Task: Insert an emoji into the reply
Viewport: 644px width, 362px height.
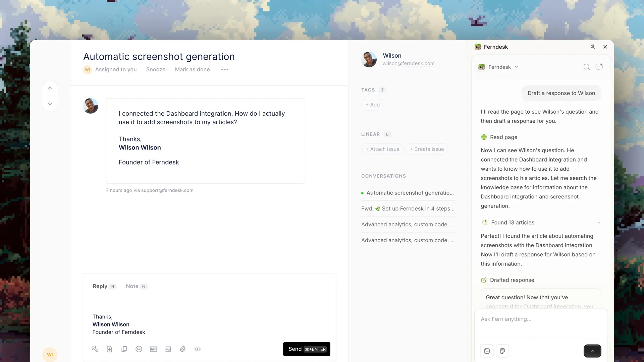Action: [139, 349]
